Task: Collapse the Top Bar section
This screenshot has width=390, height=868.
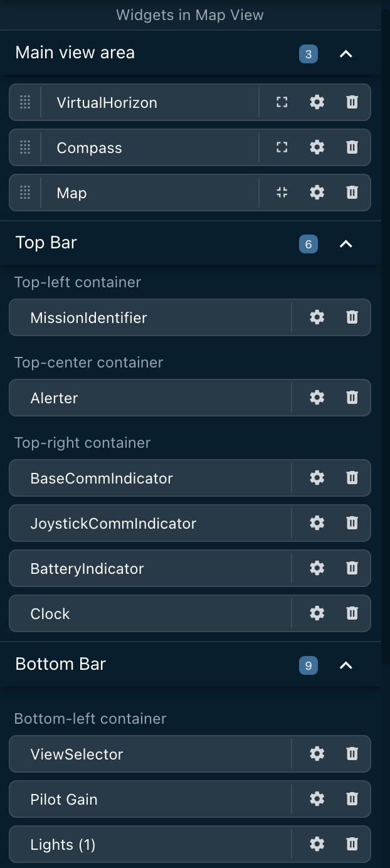Action: (346, 244)
